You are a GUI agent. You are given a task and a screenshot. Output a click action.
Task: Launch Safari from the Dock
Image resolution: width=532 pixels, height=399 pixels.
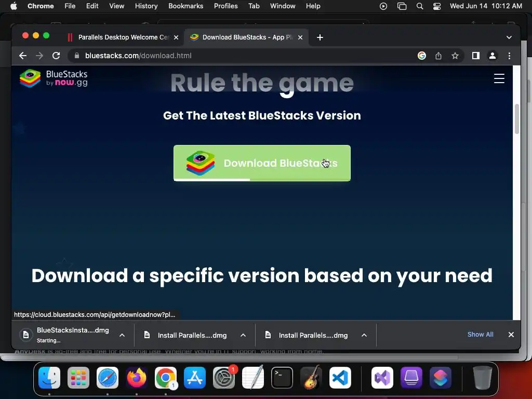pyautogui.click(x=108, y=378)
